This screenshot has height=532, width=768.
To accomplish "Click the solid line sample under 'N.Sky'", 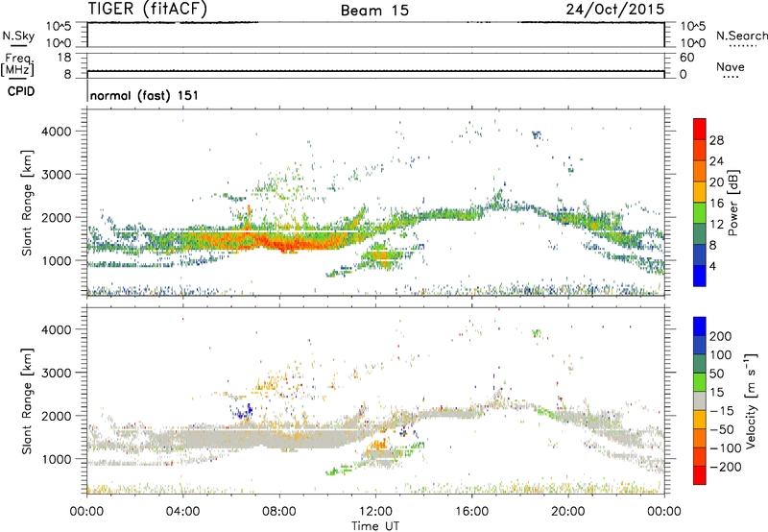I will click(x=18, y=45).
